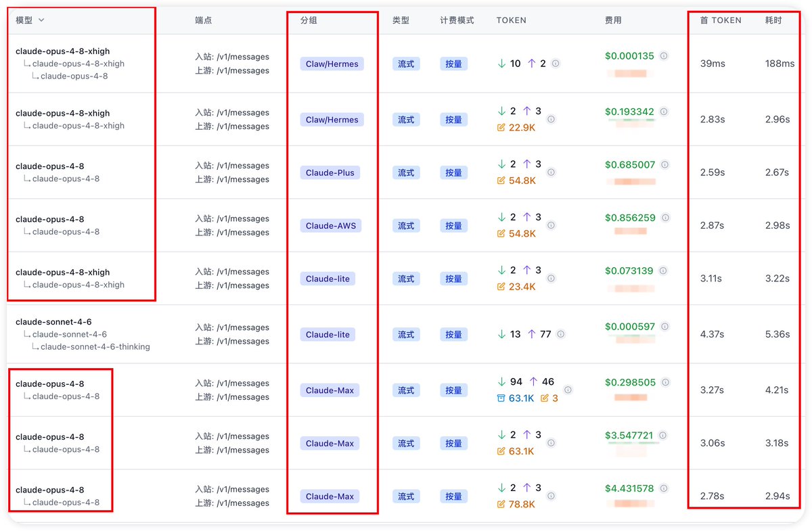Click the 计费模式 column header
The height and width of the screenshot is (531, 812).
point(457,20)
